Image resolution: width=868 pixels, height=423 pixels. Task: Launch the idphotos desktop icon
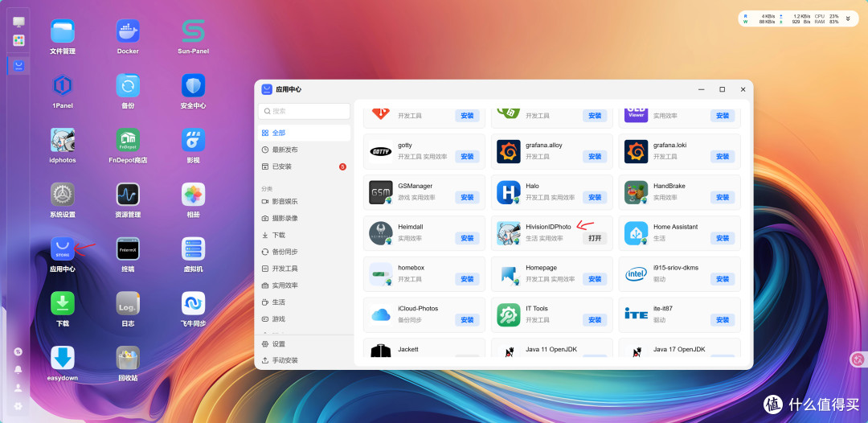pyautogui.click(x=63, y=140)
